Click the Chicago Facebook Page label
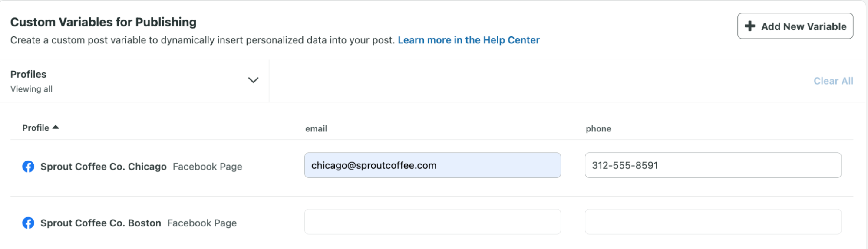868x249 pixels. pos(208,167)
